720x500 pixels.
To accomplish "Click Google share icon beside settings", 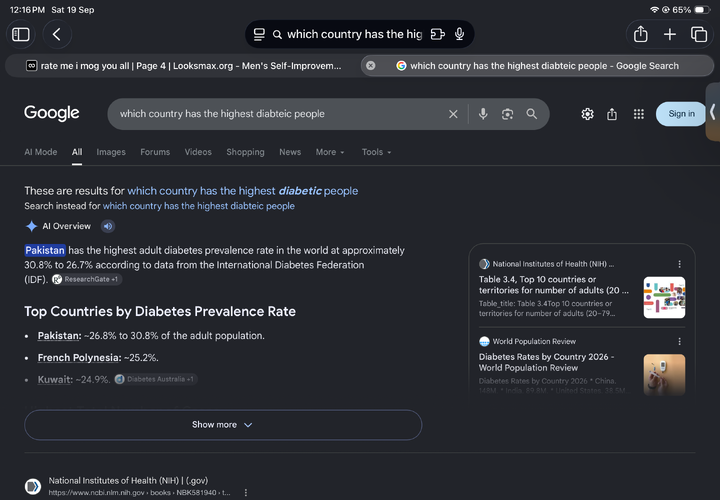I will 612,114.
